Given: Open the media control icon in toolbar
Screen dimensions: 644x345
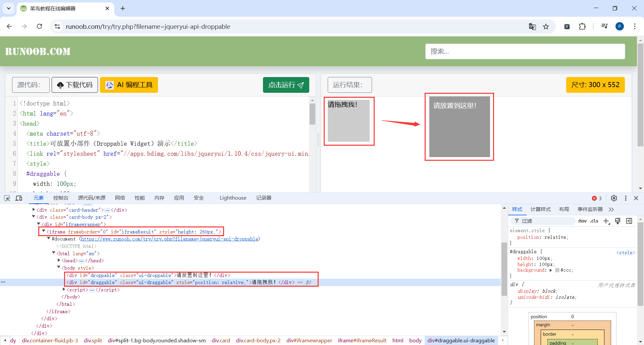Looking at the screenshot, I should pos(604,26).
